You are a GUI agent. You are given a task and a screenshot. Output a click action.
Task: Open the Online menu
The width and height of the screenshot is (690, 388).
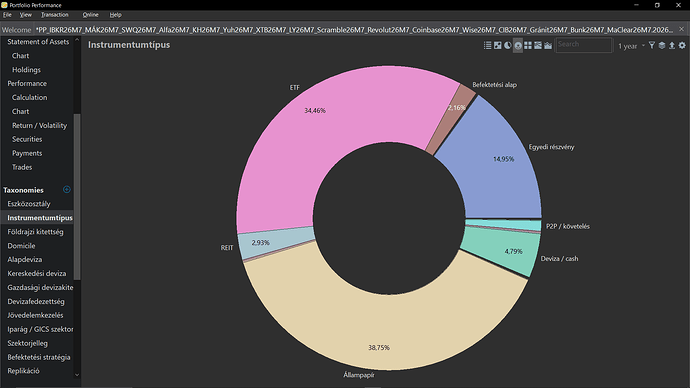tap(90, 15)
